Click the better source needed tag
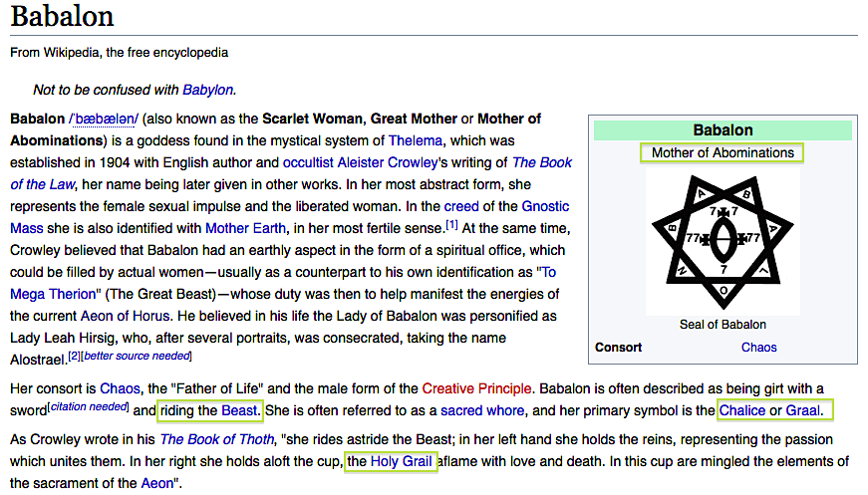The width and height of the screenshot is (868, 495). [x=137, y=356]
